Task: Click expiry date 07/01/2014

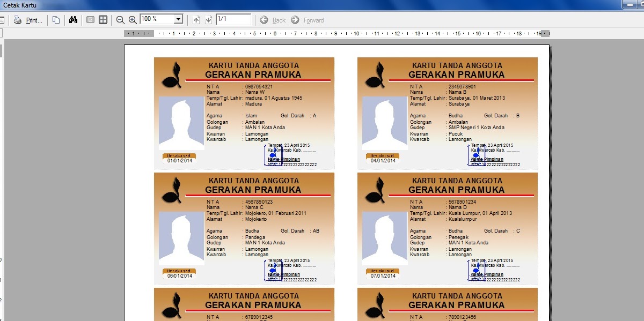Action: (x=382, y=275)
